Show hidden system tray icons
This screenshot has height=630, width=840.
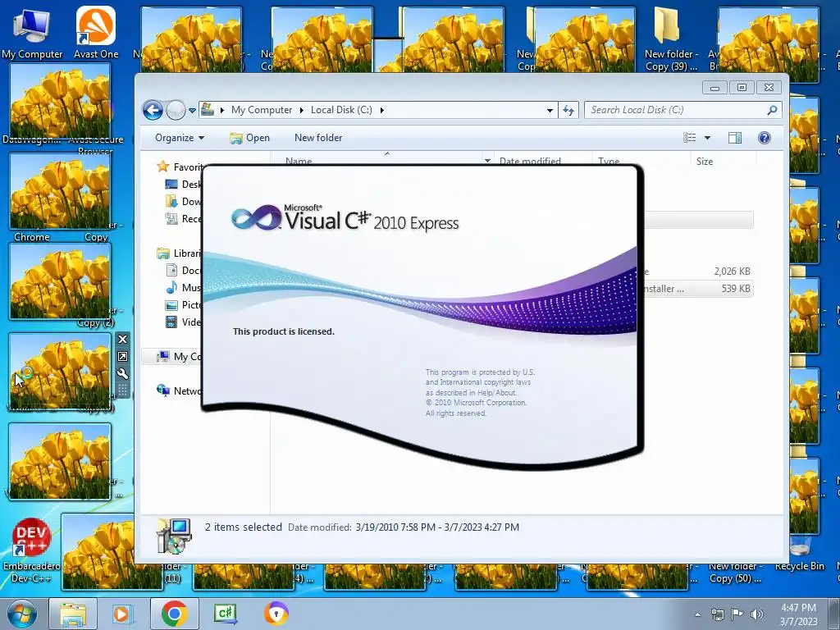point(697,615)
